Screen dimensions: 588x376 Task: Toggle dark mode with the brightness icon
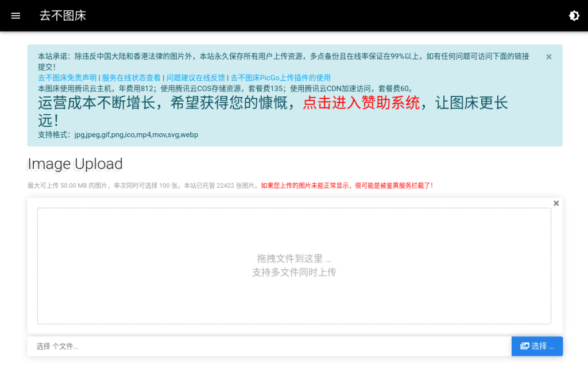tap(574, 15)
